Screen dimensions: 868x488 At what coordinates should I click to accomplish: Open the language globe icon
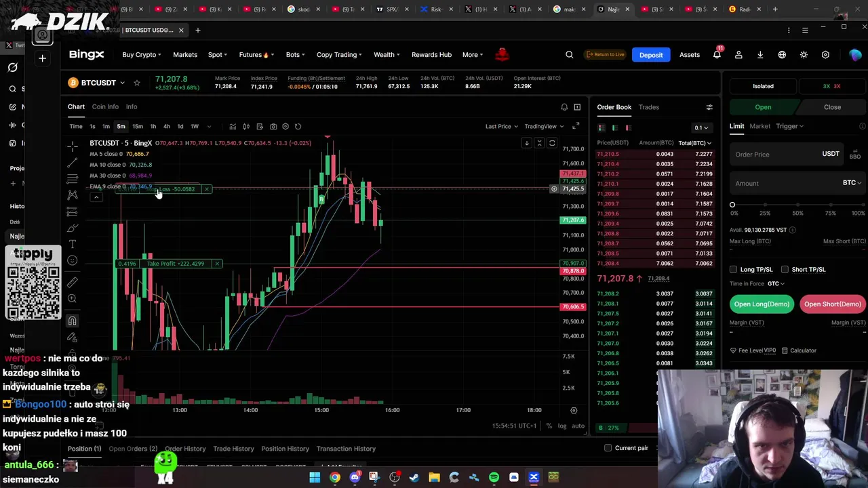pyautogui.click(x=782, y=55)
